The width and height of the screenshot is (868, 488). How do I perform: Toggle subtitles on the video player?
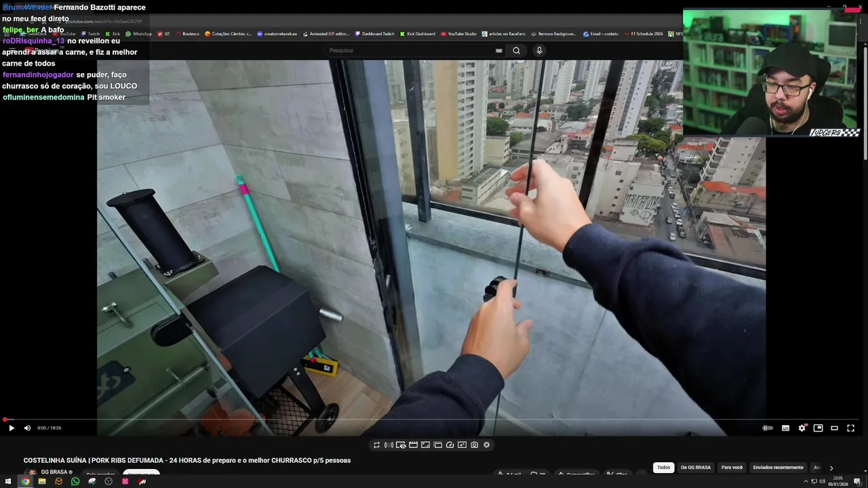pyautogui.click(x=785, y=428)
